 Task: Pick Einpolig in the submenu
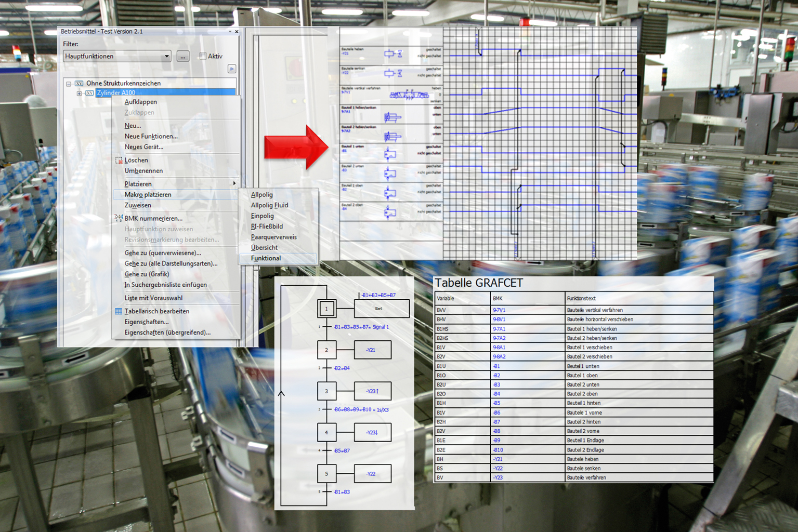tap(262, 216)
